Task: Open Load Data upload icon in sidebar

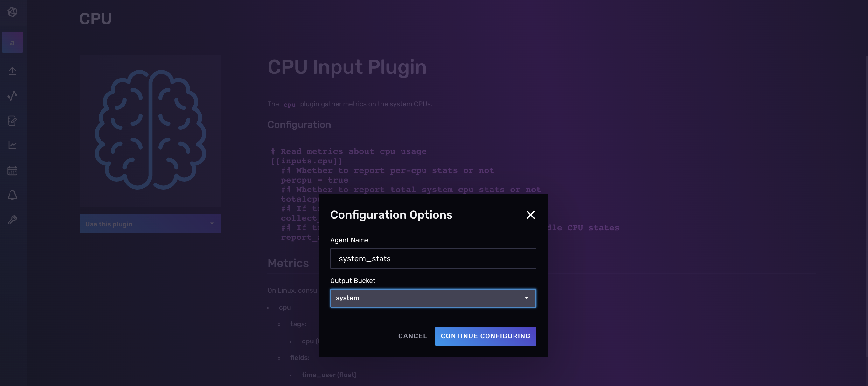Action: pyautogui.click(x=12, y=71)
